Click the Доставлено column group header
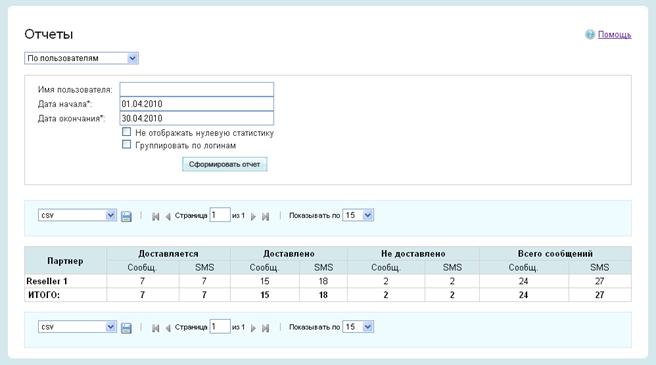The height and width of the screenshot is (365, 656). [x=289, y=254]
